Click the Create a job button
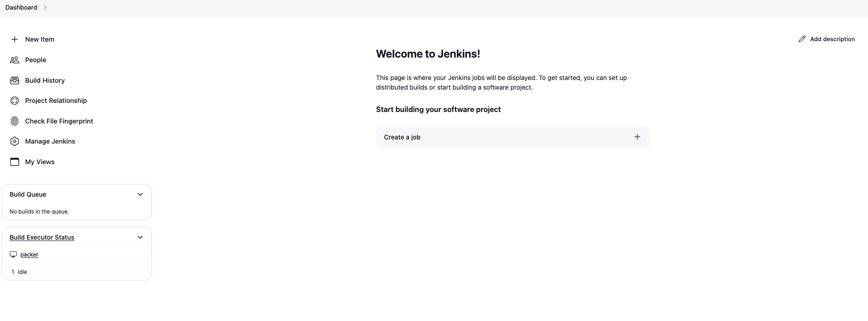The width and height of the screenshot is (868, 321). point(513,137)
